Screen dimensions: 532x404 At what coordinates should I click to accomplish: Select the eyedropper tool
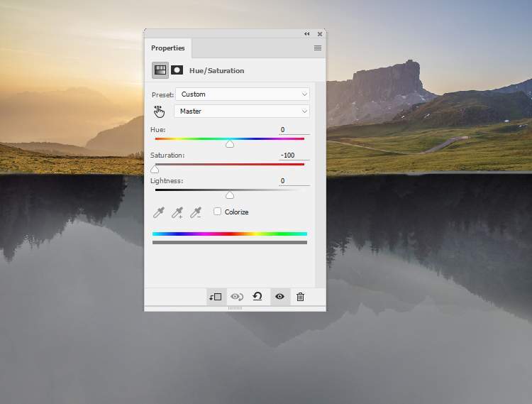point(159,212)
